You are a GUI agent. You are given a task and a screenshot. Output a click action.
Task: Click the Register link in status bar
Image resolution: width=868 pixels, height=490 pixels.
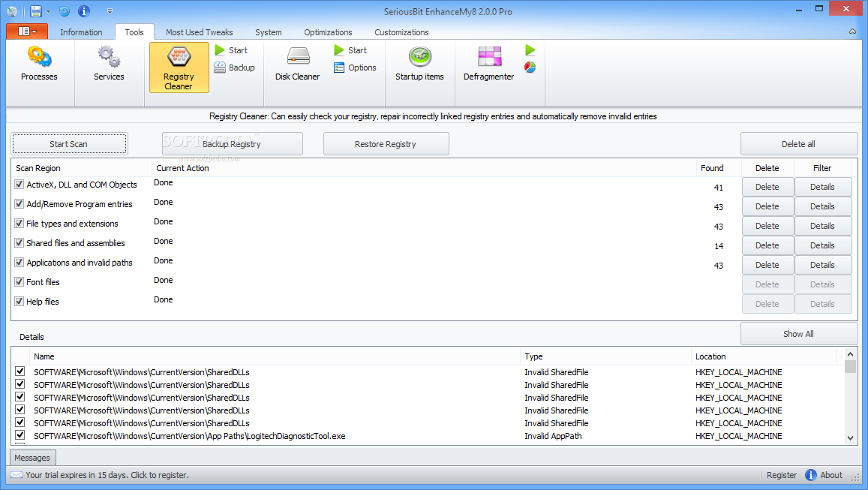pos(782,475)
